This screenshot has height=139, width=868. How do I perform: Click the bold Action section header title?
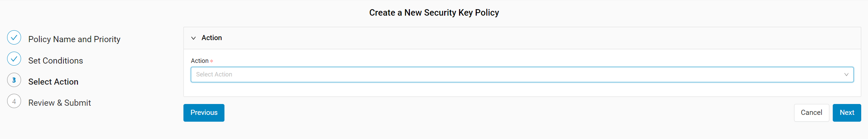212,38
